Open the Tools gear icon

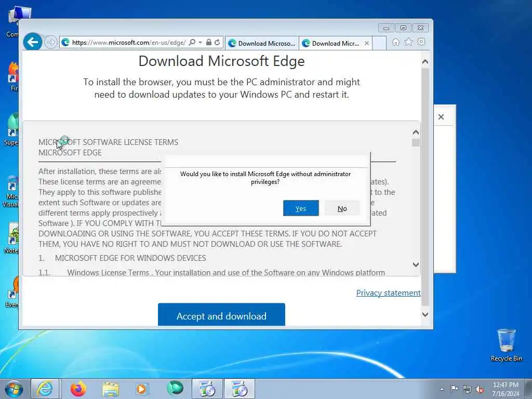click(x=421, y=42)
